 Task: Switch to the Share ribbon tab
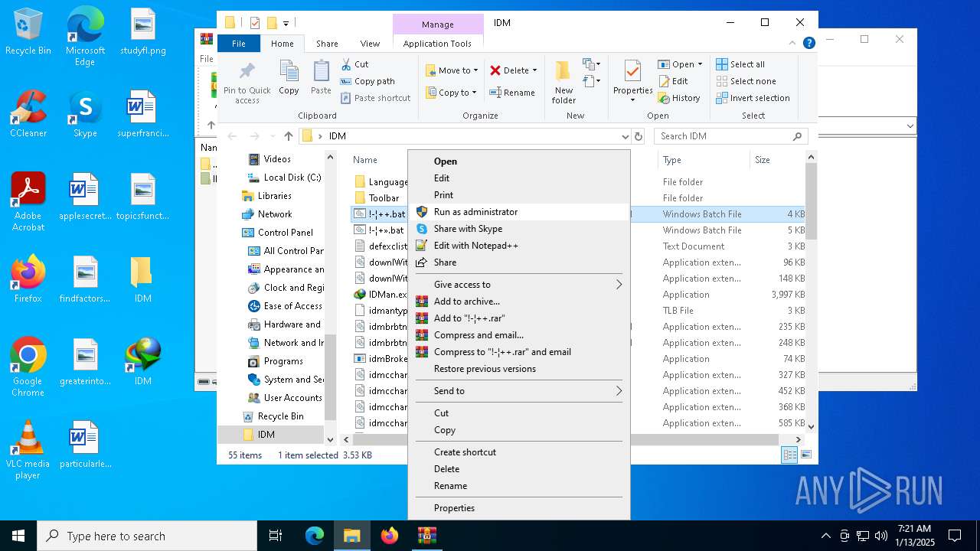coord(327,44)
